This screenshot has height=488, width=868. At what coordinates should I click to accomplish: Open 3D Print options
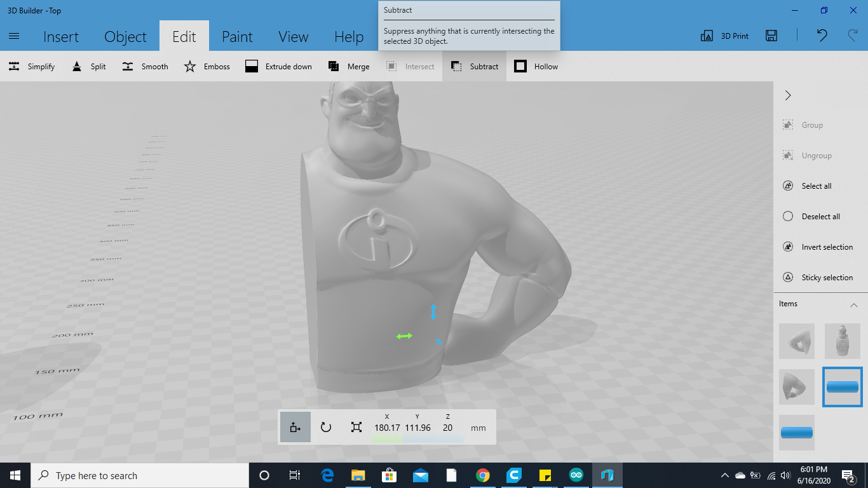[724, 36]
